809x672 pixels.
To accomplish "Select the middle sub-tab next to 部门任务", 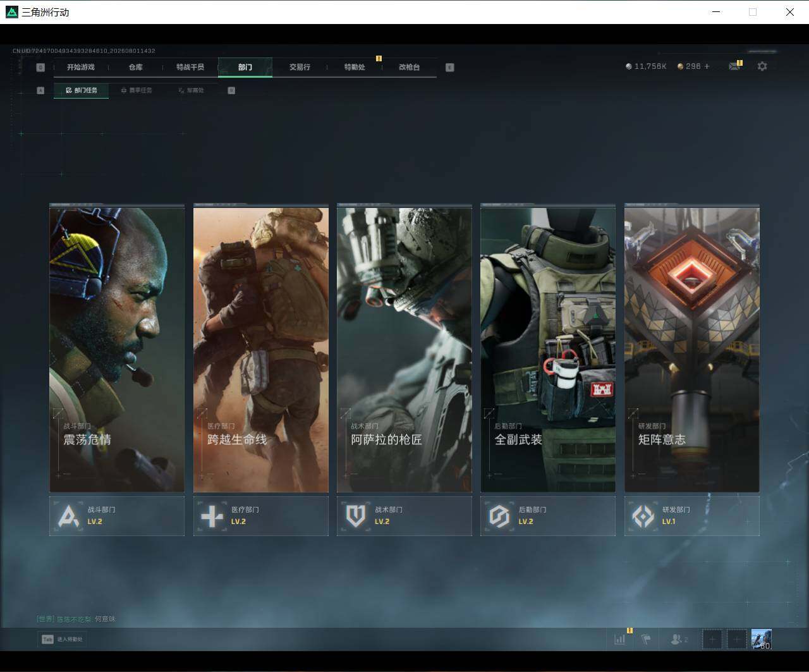I will point(137,90).
